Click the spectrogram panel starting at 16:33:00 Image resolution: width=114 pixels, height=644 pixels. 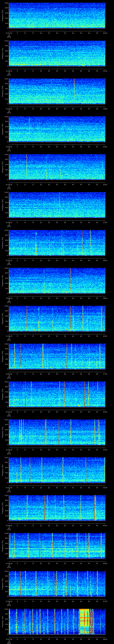pyautogui.click(x=57, y=91)
